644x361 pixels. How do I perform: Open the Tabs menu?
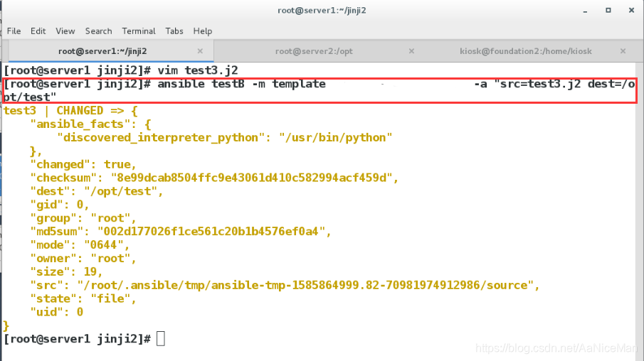click(x=174, y=31)
